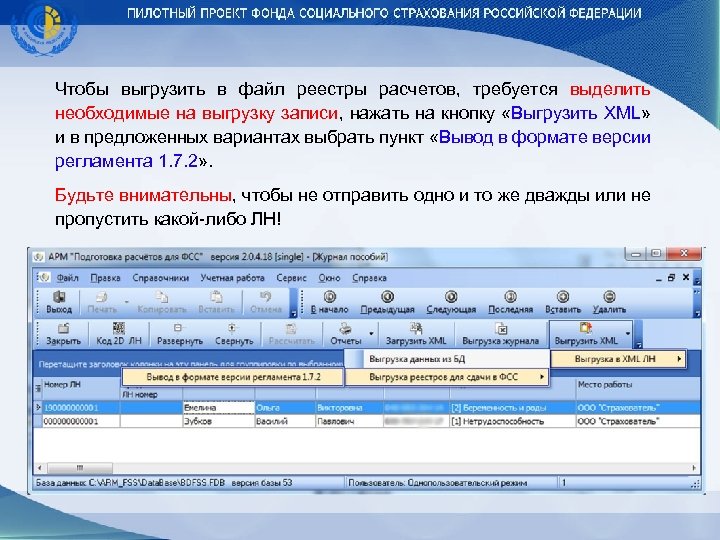The image size is (720, 540).
Task: Restore the inner Журнал пособий window
Action: click(672, 277)
